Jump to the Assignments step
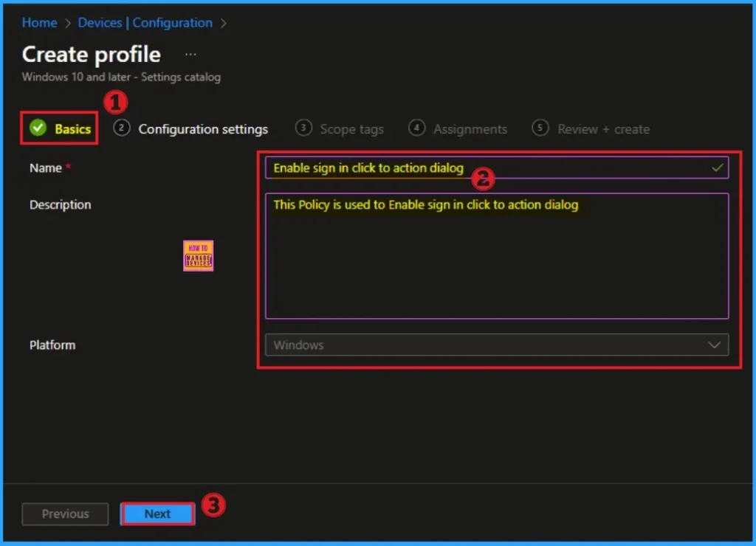This screenshot has height=546, width=756. tap(458, 128)
